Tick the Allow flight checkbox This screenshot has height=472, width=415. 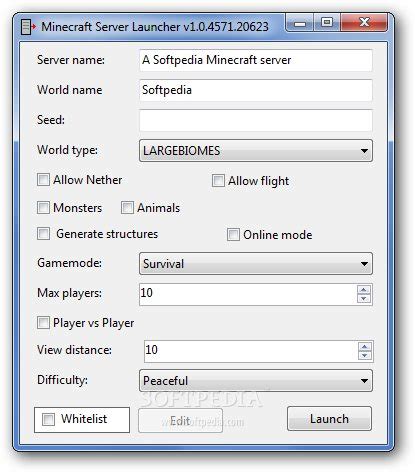pos(218,181)
